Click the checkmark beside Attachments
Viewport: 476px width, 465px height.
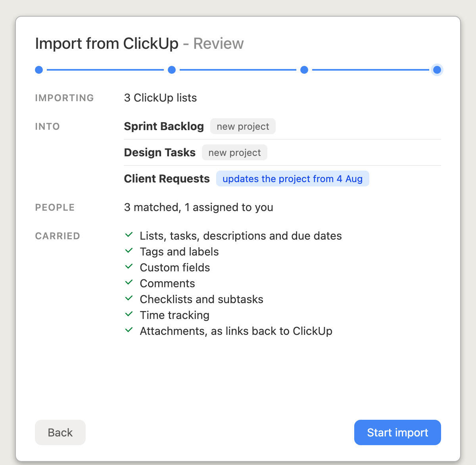tap(129, 330)
